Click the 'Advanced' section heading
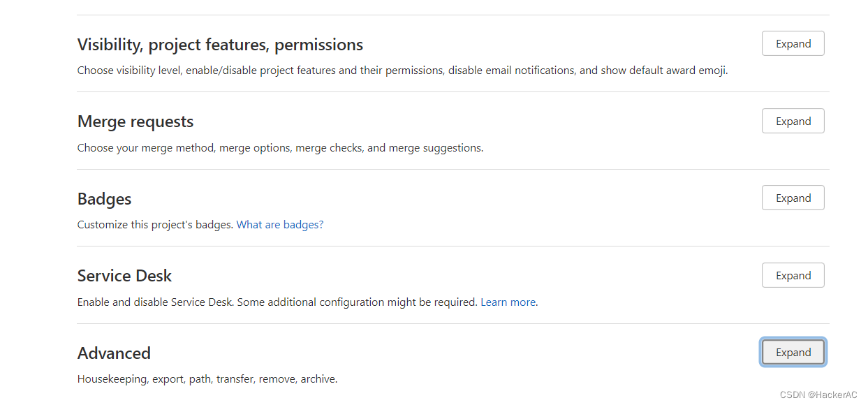 tap(114, 353)
